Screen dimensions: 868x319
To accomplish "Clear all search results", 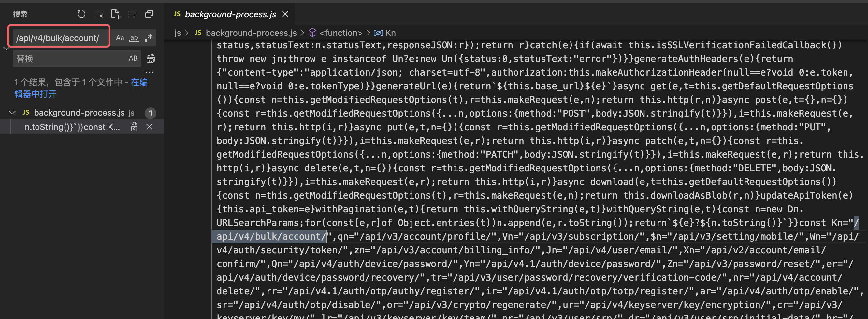I will [98, 14].
